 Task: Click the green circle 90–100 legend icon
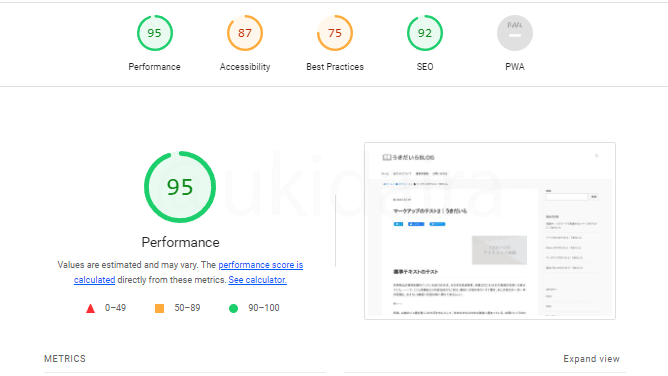[233, 308]
